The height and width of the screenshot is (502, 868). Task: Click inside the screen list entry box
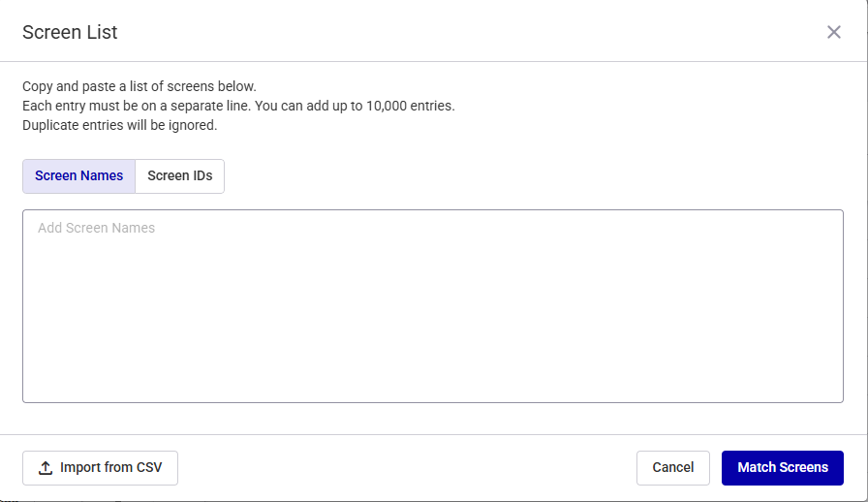pos(432,305)
